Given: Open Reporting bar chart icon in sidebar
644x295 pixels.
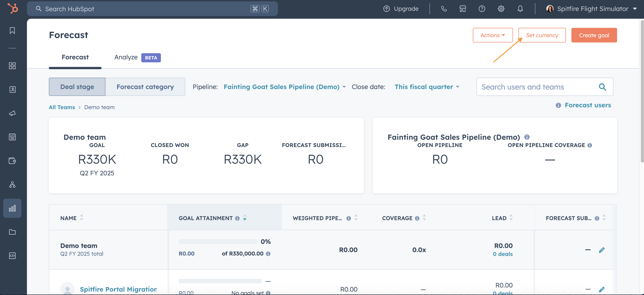Looking at the screenshot, I should [x=12, y=208].
